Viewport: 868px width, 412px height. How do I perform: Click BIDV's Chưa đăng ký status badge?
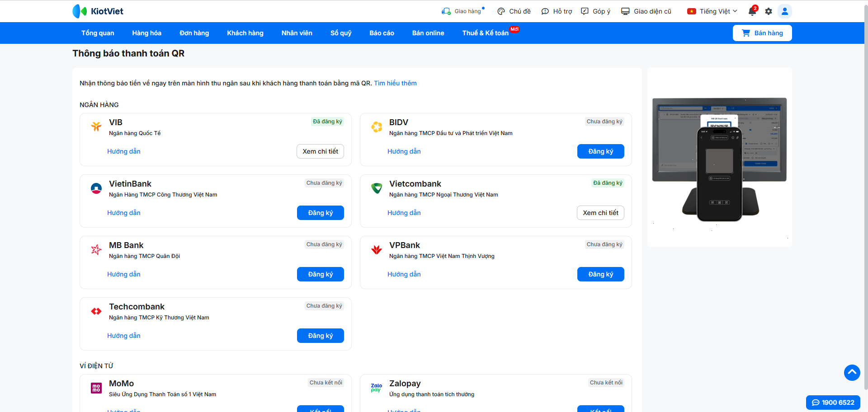[604, 122]
